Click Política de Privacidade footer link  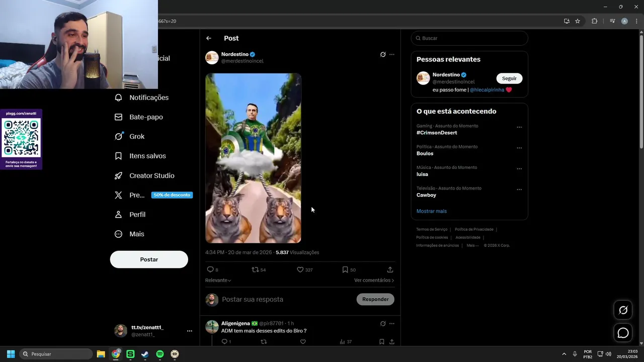tap(474, 229)
